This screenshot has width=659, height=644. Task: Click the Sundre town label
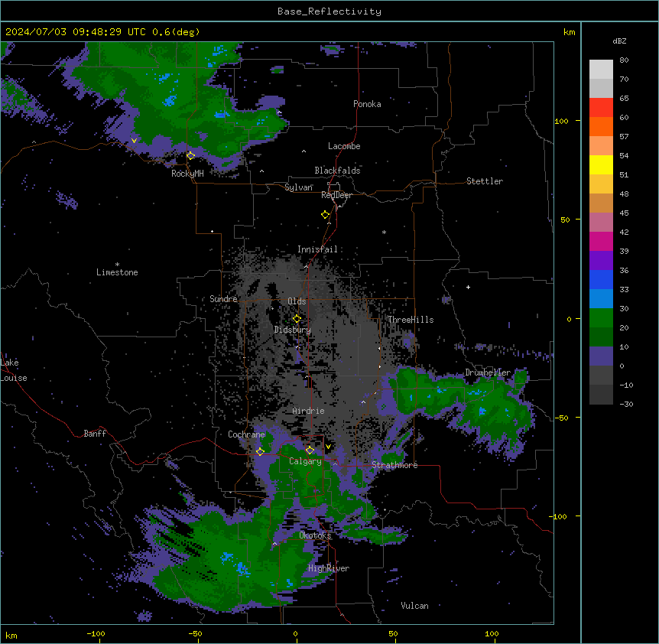point(223,299)
